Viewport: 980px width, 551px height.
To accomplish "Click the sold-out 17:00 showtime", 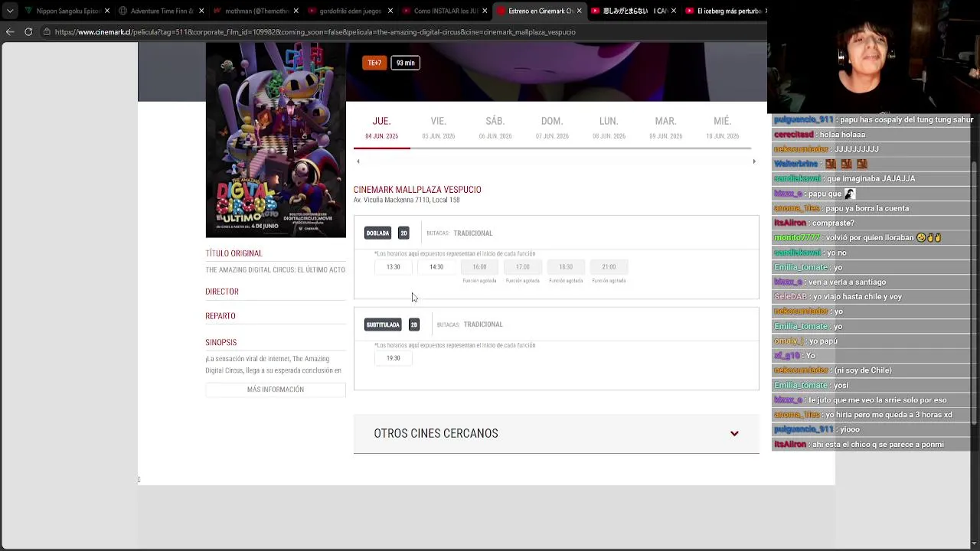I will [x=522, y=267].
